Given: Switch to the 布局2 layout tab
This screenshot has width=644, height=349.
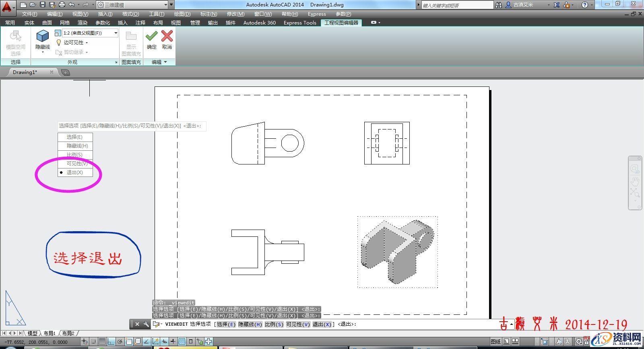Looking at the screenshot, I should 68,333.
